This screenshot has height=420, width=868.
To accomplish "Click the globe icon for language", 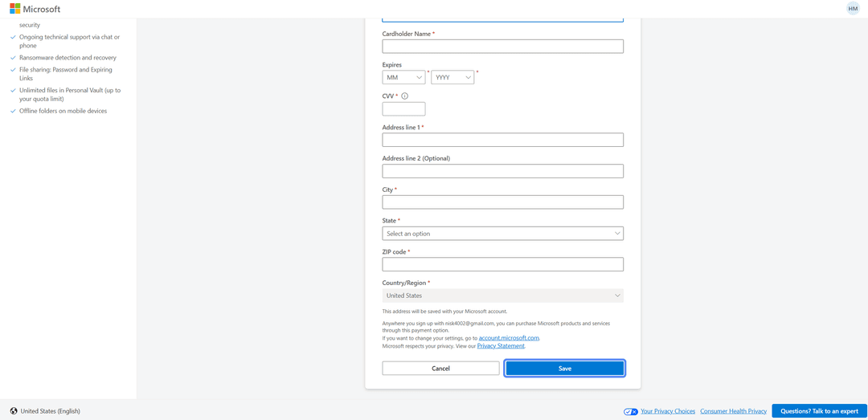I will [14, 411].
